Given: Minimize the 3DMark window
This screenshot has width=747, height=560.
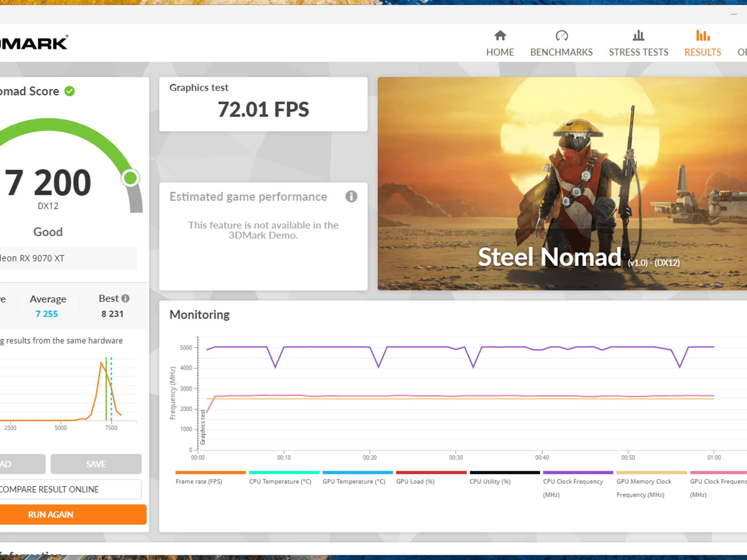Looking at the screenshot, I should [x=734, y=14].
